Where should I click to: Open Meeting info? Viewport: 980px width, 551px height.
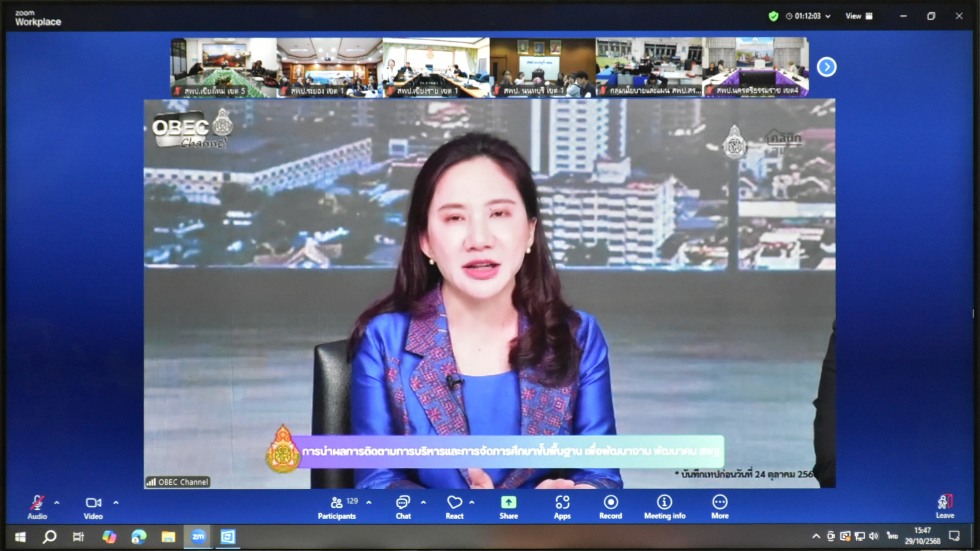(x=665, y=507)
